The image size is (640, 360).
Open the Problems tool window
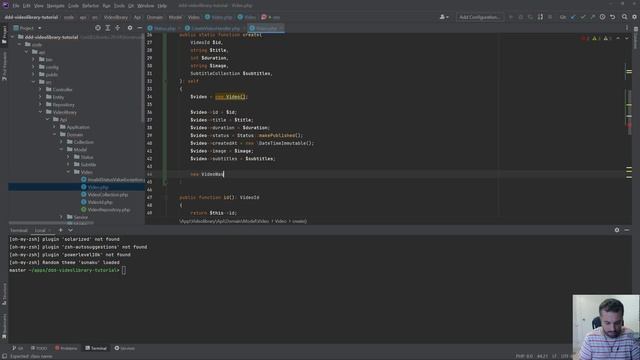[66, 348]
